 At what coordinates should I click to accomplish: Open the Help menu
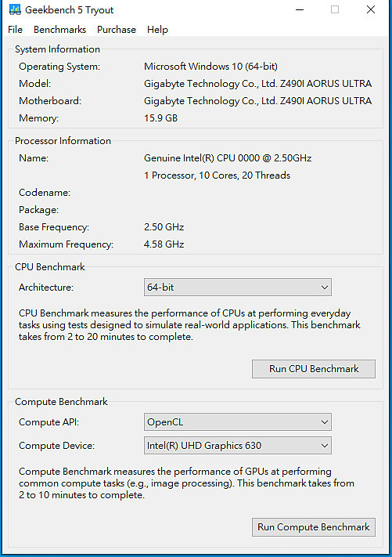[157, 30]
